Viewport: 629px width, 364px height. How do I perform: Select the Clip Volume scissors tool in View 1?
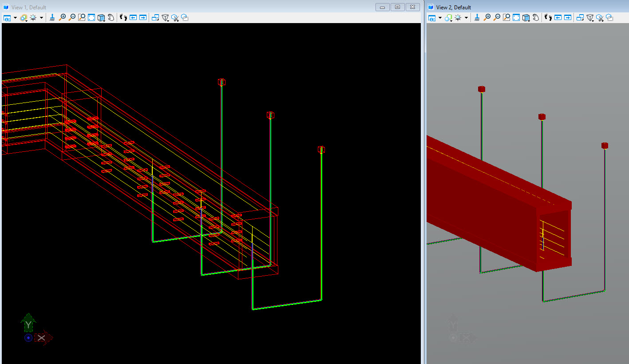[175, 18]
